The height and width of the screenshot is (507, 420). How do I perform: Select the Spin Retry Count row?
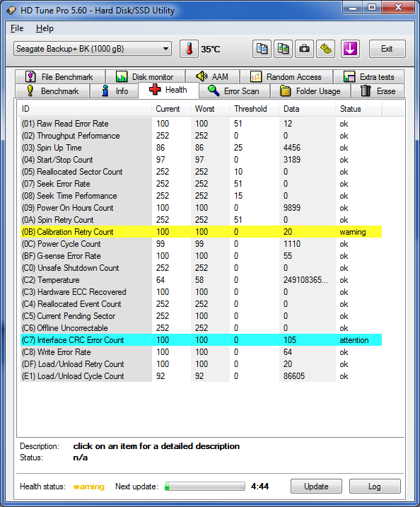(201, 220)
